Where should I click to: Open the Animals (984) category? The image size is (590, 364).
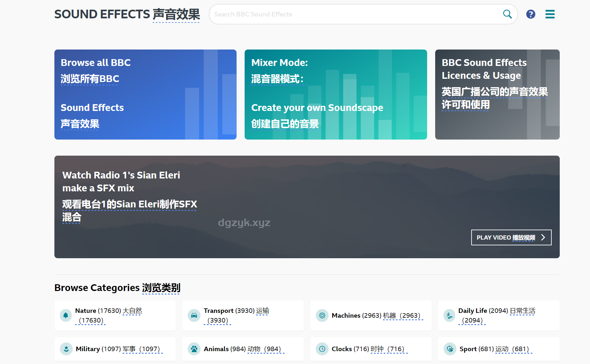click(x=243, y=349)
